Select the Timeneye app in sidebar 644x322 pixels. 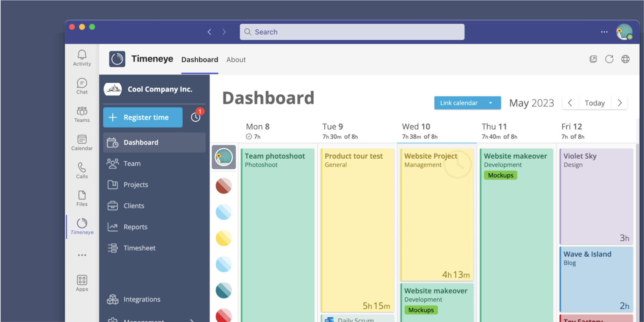point(82,226)
